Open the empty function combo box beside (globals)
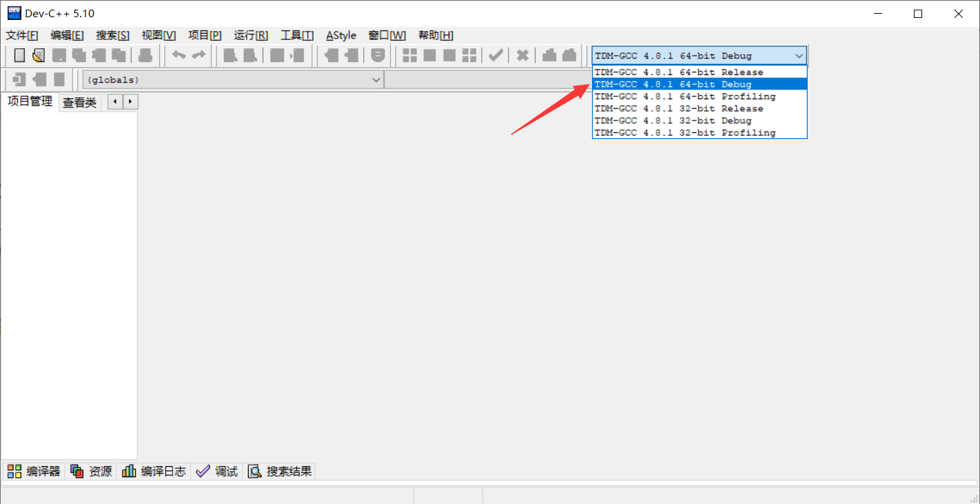Screen dimensions: 980x504 coord(488,80)
